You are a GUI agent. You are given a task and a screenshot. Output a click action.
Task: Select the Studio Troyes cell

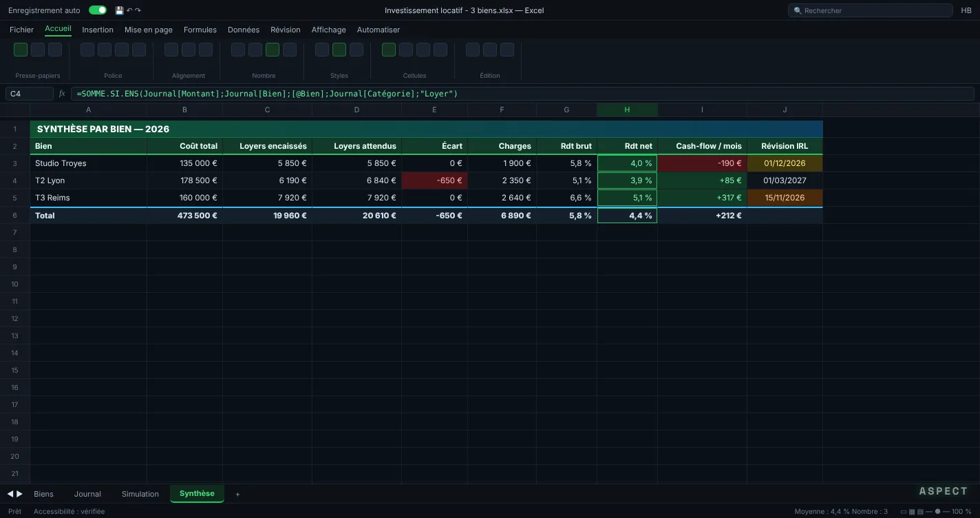coord(88,163)
